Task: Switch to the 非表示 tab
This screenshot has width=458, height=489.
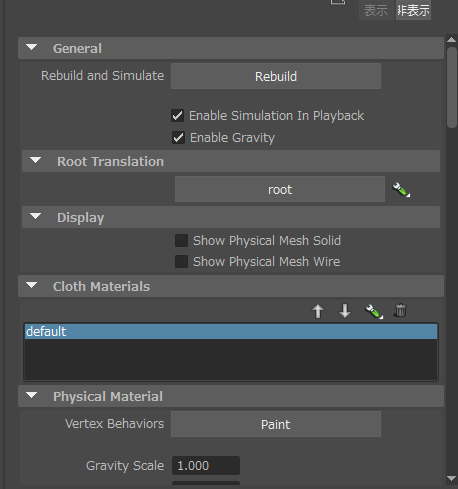Action: click(413, 10)
